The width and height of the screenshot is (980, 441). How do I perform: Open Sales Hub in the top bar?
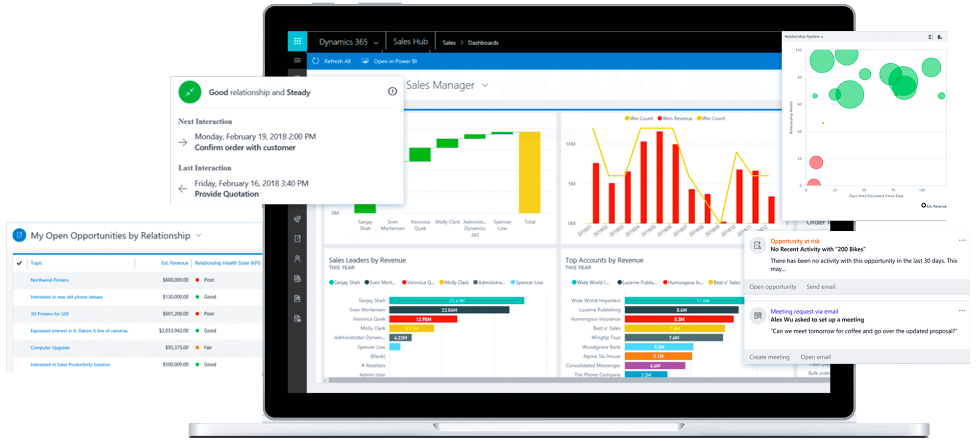(x=410, y=42)
